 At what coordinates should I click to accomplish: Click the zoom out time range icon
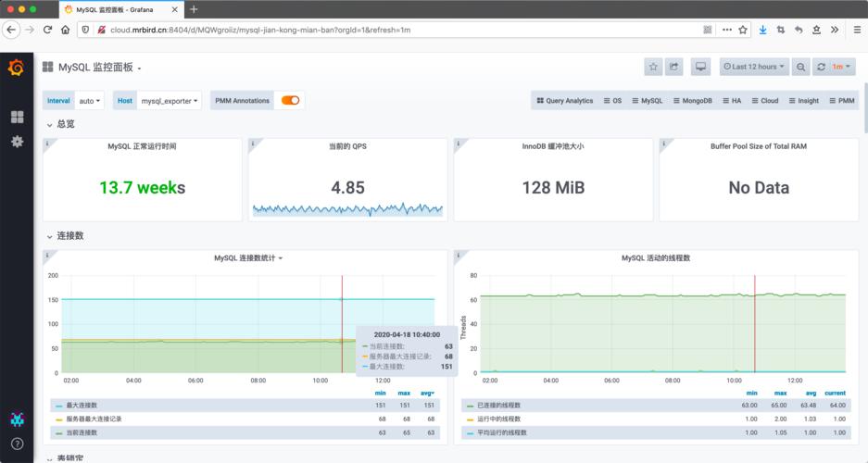pos(799,67)
